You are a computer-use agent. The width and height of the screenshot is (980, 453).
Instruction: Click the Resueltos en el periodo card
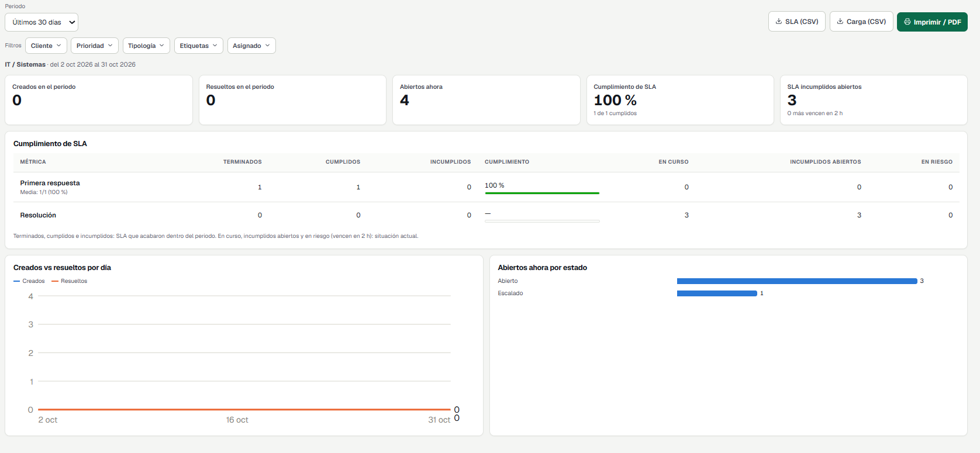click(x=292, y=100)
